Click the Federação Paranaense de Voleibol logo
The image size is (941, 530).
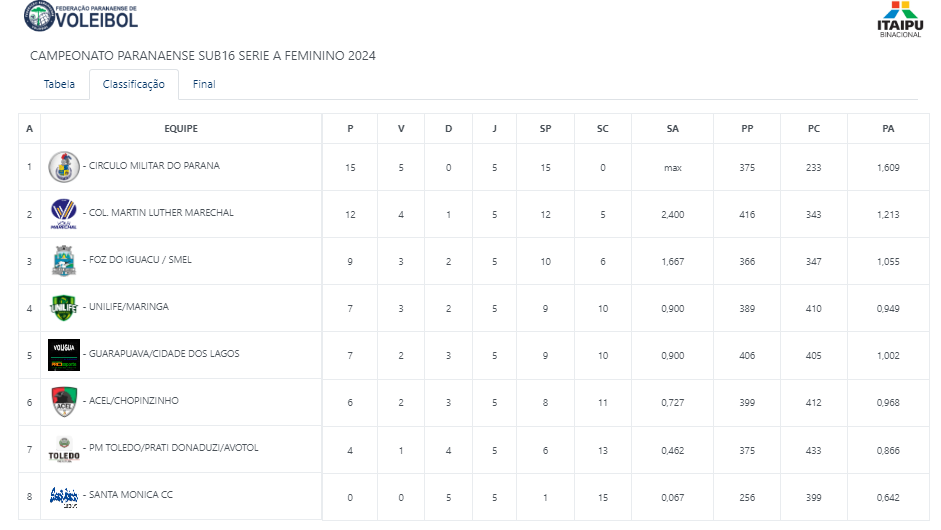(81, 17)
